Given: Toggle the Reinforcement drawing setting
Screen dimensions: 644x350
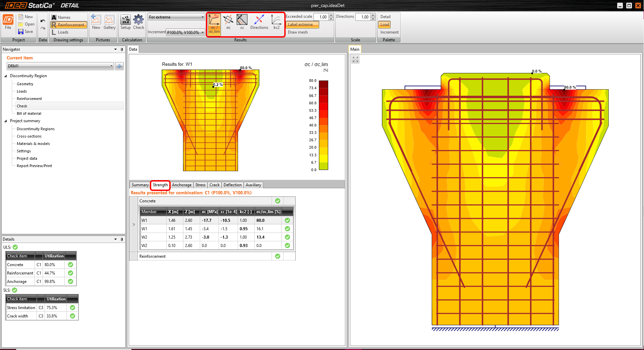Looking at the screenshot, I should (69, 25).
